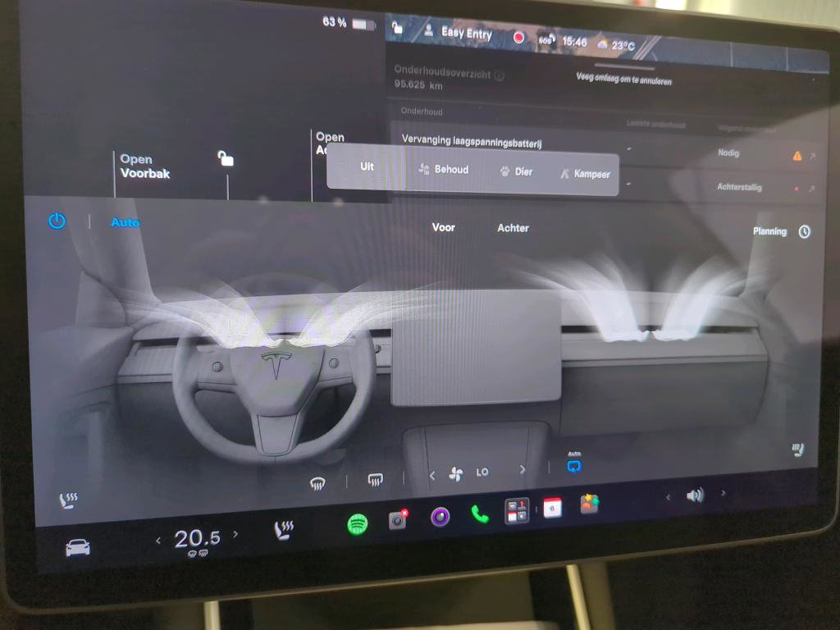Tap the red dashcam recording indicator
This screenshot has height=630, width=840.
[518, 38]
